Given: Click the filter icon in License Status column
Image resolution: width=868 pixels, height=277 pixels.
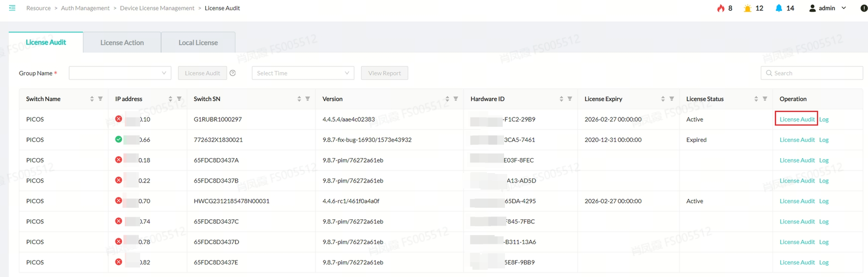Looking at the screenshot, I should coord(765,99).
